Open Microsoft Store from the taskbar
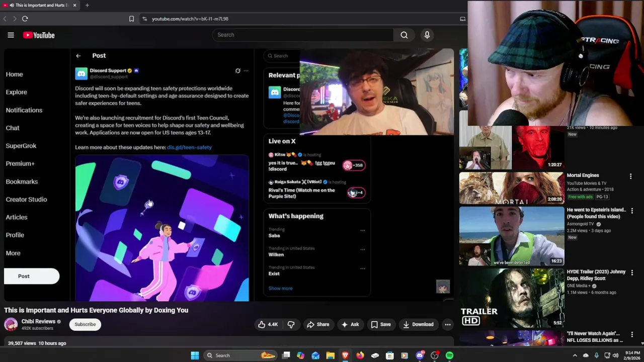The height and width of the screenshot is (362, 644). pos(390,355)
